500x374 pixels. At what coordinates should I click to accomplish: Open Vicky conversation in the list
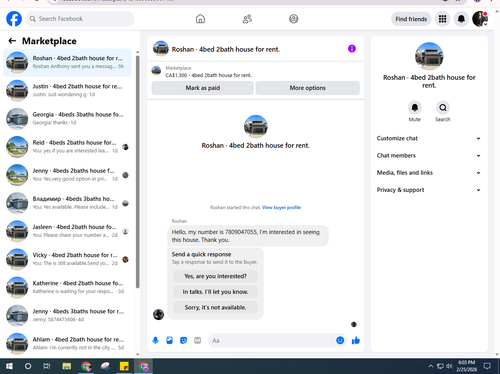(68, 259)
